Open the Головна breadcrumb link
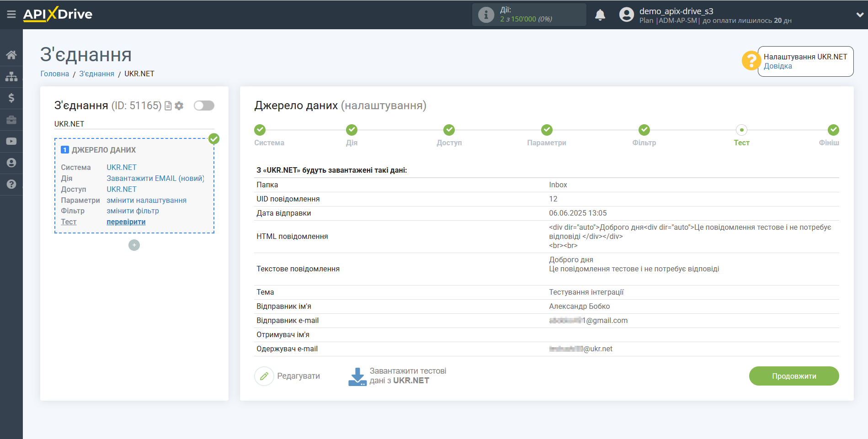This screenshot has width=868, height=439. 55,74
